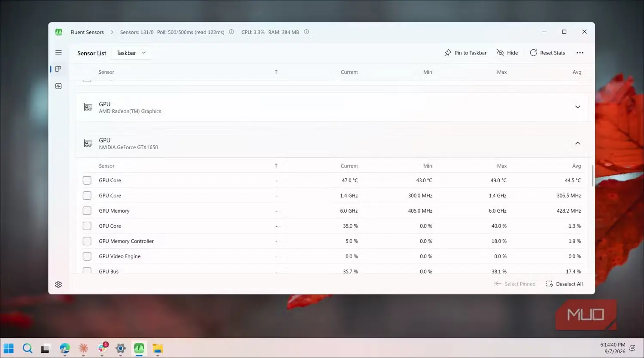644x358 pixels.
Task: Click the 1.9 % average value
Action: 574,241
